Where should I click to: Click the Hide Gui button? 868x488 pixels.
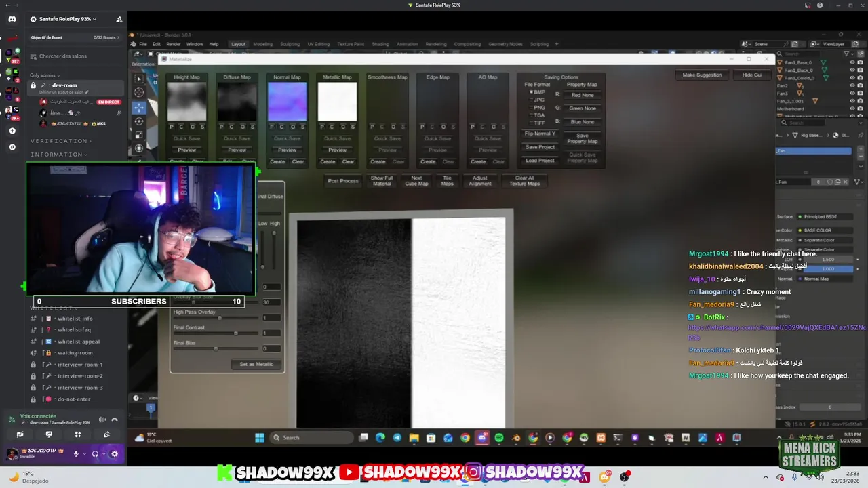(752, 75)
